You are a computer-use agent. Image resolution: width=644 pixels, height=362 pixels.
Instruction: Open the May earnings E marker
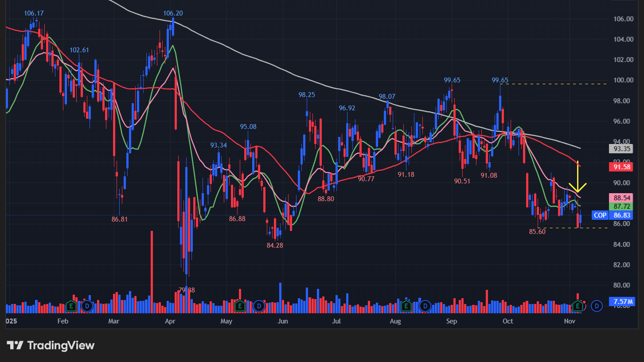(x=240, y=305)
